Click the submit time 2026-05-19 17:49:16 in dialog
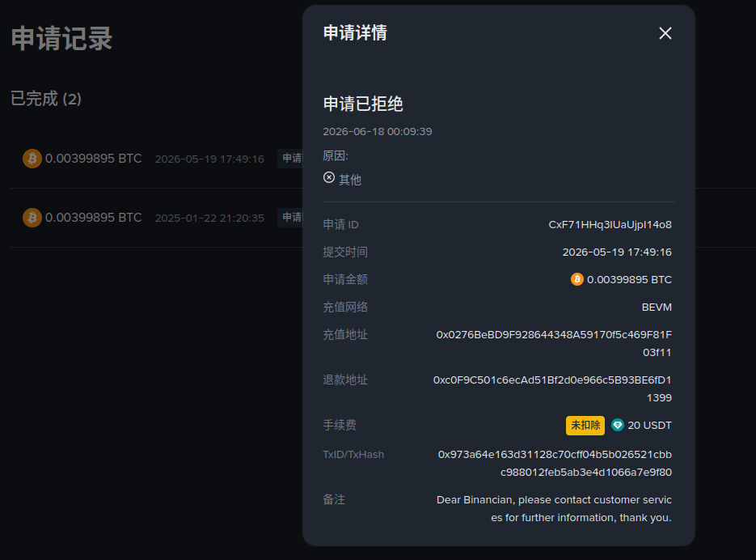756x560 pixels. coord(617,252)
